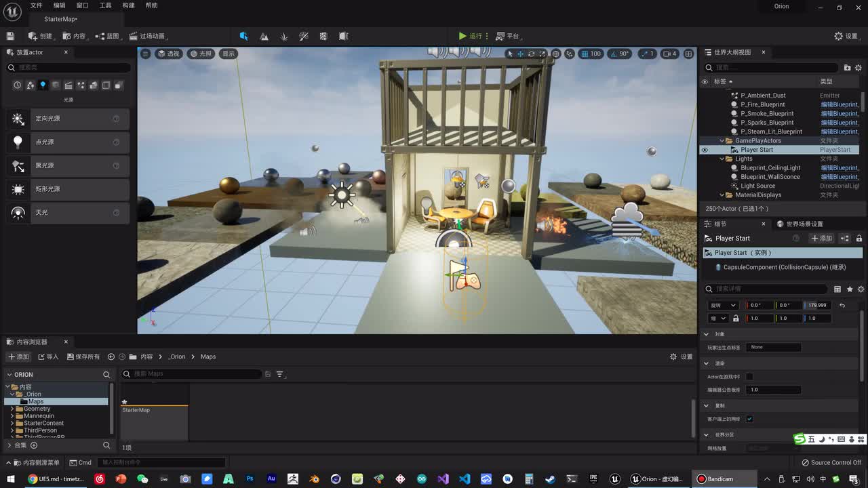The image size is (868, 488).
Task: Collapse the Lights folder in outliner
Action: pos(722,159)
